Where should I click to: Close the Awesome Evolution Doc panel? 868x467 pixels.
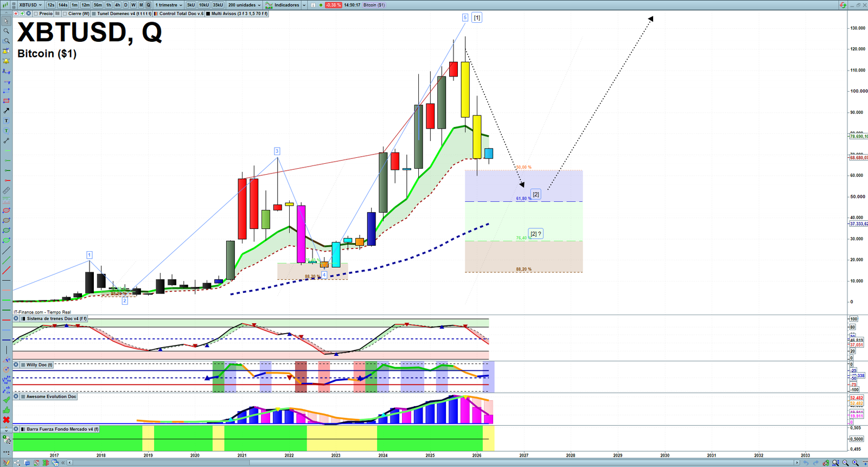[x=16, y=396]
